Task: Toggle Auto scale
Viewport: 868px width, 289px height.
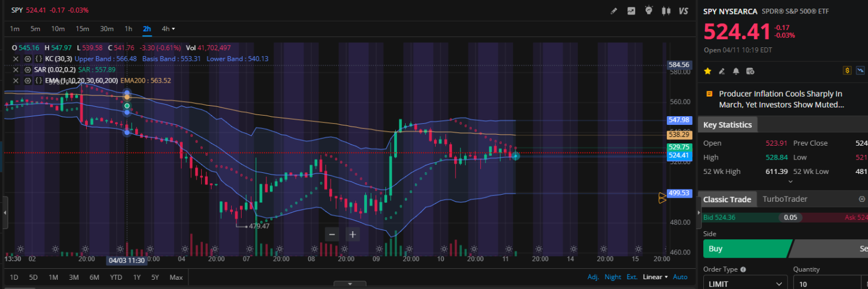Action: point(680,277)
